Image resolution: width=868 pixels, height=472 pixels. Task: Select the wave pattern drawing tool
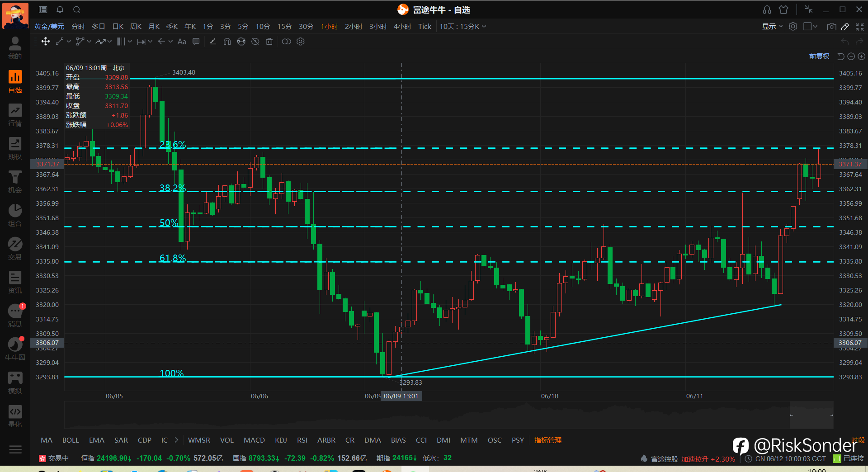tap(100, 42)
